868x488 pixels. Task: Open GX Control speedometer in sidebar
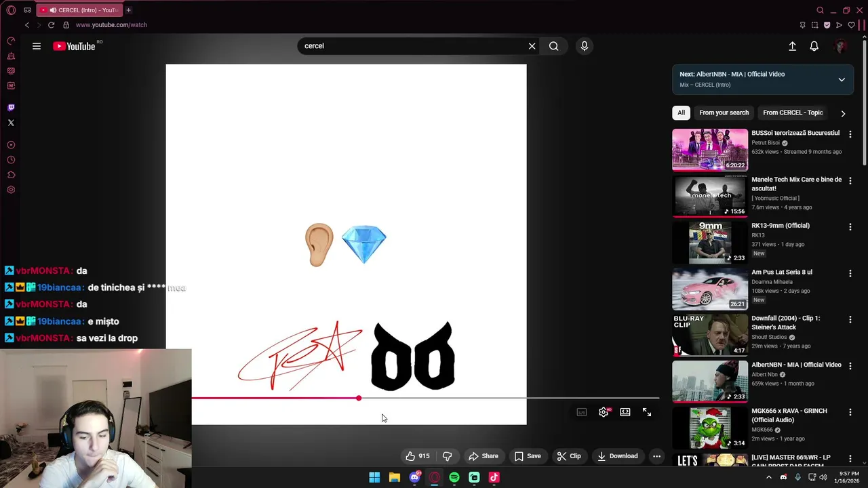coord(11,41)
